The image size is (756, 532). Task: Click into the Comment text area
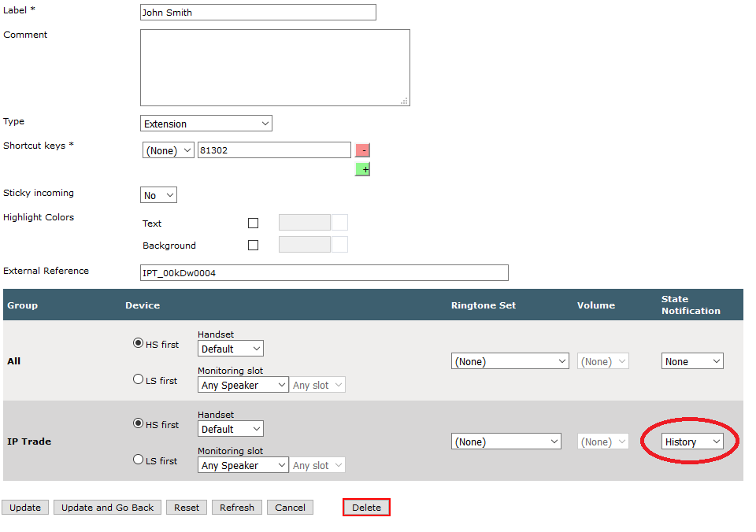pyautogui.click(x=276, y=68)
